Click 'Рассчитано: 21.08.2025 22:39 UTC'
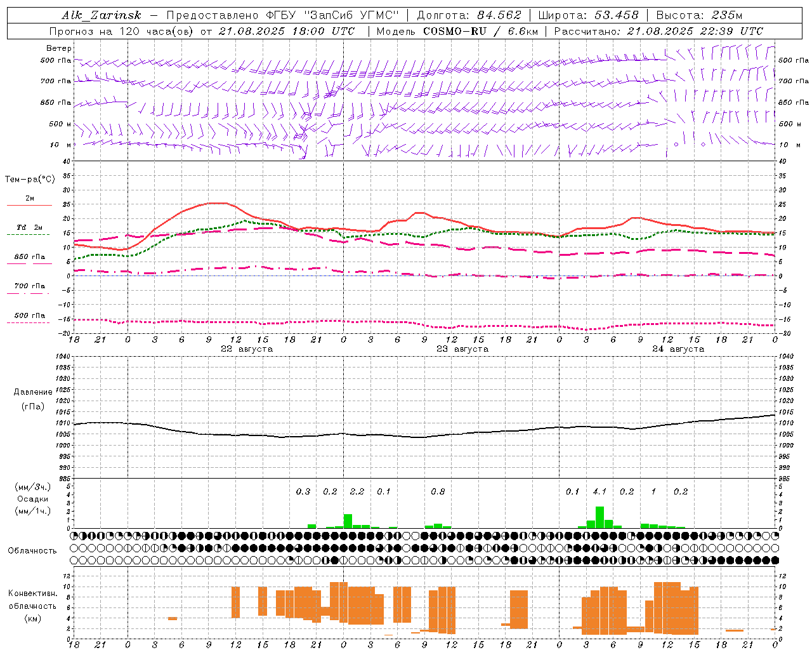Viewport: 812px width, 650px height. click(x=658, y=31)
